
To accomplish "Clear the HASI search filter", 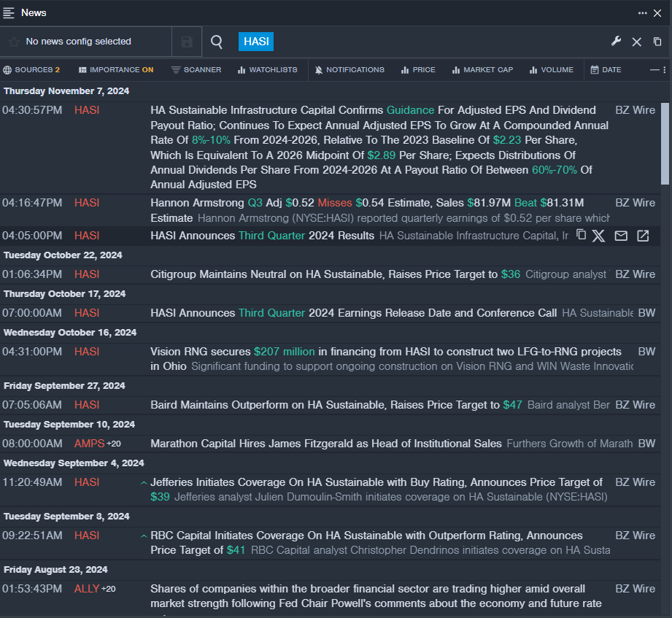I will click(636, 42).
